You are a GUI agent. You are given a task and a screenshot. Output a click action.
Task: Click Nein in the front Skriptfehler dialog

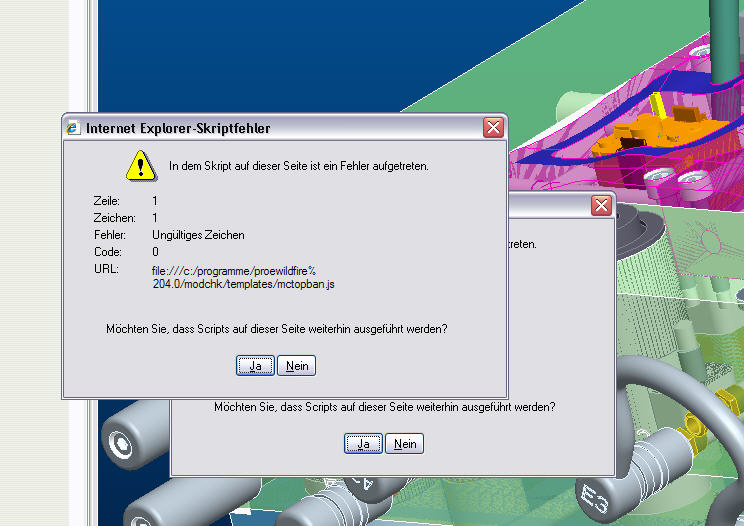pos(297,366)
